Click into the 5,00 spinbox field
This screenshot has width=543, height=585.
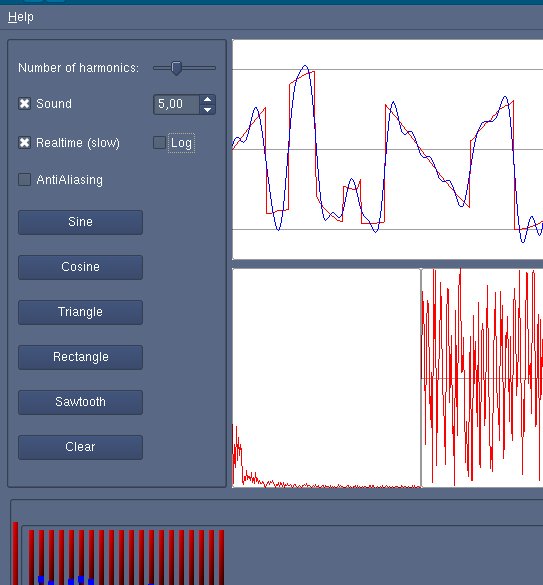pos(177,104)
